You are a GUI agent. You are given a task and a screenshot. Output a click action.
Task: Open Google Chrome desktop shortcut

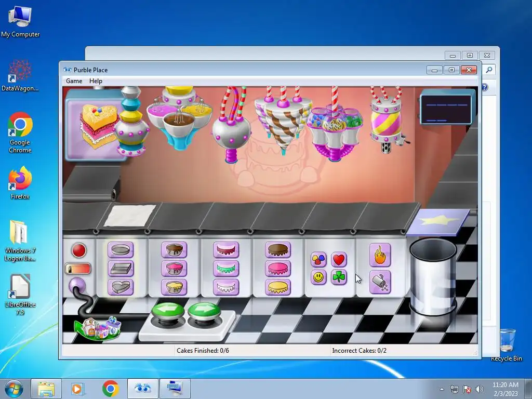coord(20,132)
